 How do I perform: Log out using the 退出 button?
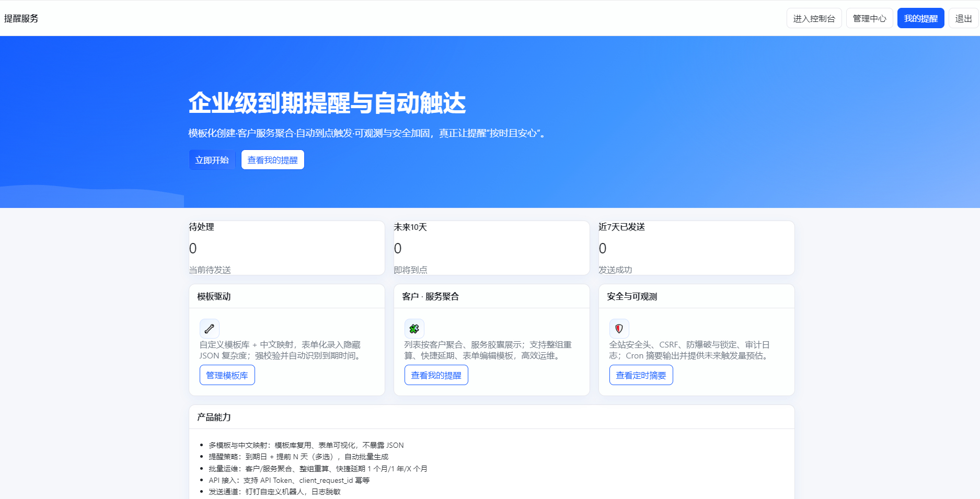[963, 18]
